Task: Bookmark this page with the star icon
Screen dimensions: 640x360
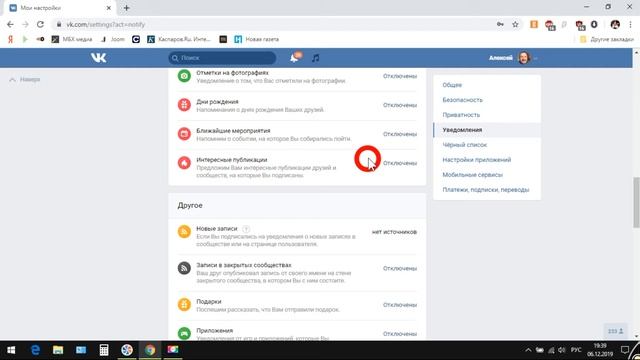Action: coord(515,24)
